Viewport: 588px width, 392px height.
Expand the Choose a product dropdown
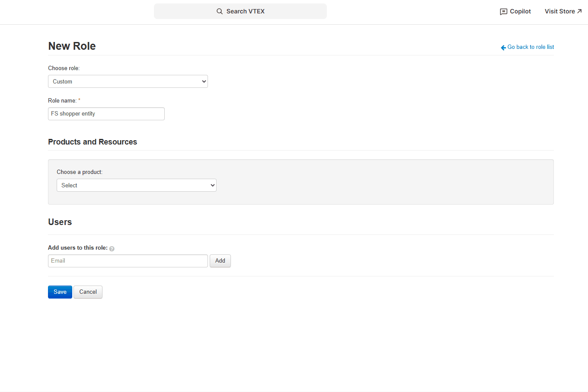137,185
